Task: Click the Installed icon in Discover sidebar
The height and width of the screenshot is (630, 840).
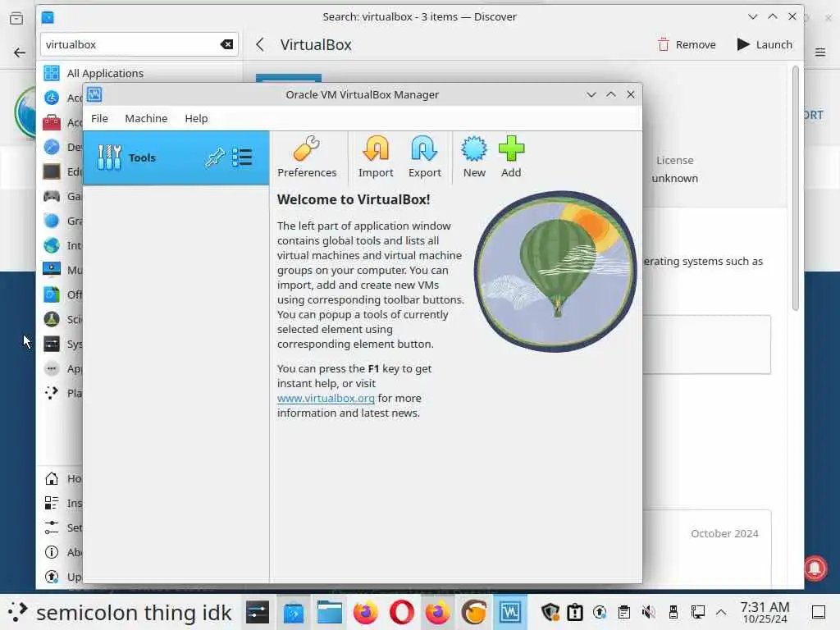Action: [x=52, y=503]
